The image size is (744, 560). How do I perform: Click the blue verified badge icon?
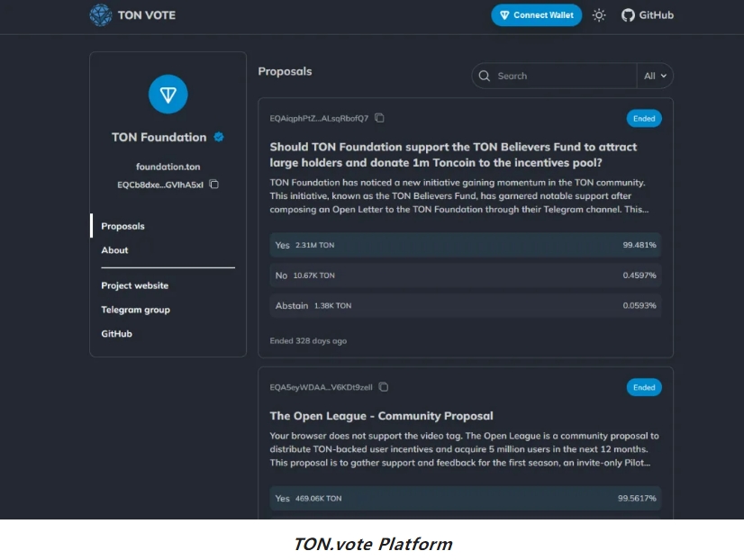point(219,137)
